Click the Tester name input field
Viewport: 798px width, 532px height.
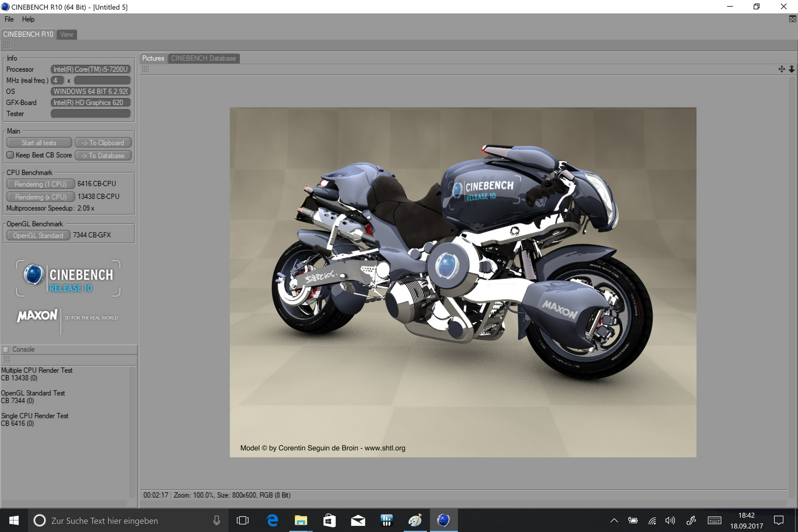90,113
